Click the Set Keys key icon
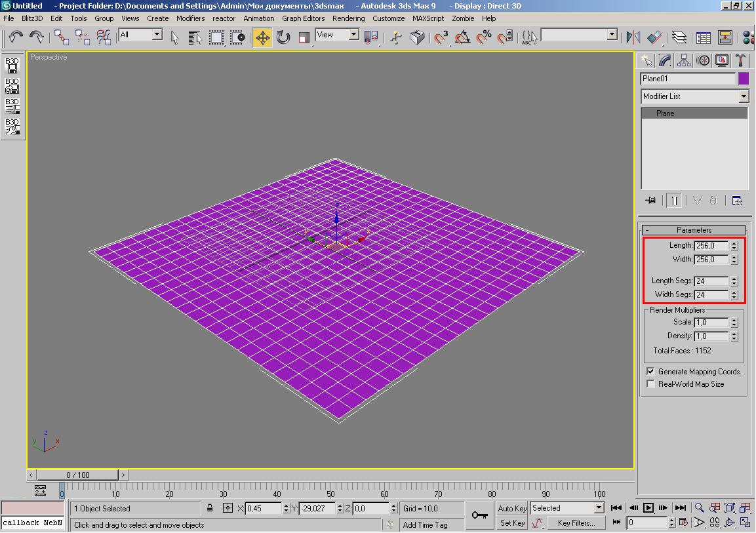Screen dimensions: 756x533 tap(479, 515)
